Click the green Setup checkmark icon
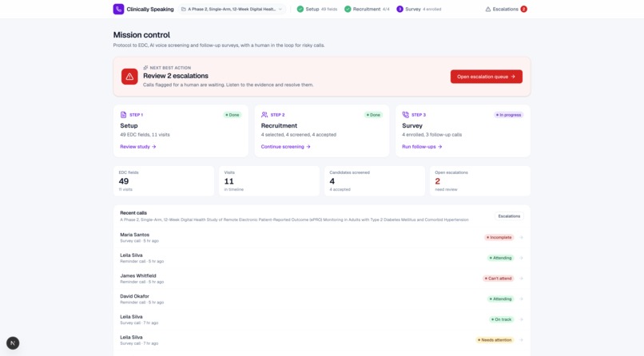This screenshot has width=644, height=356. [x=300, y=9]
